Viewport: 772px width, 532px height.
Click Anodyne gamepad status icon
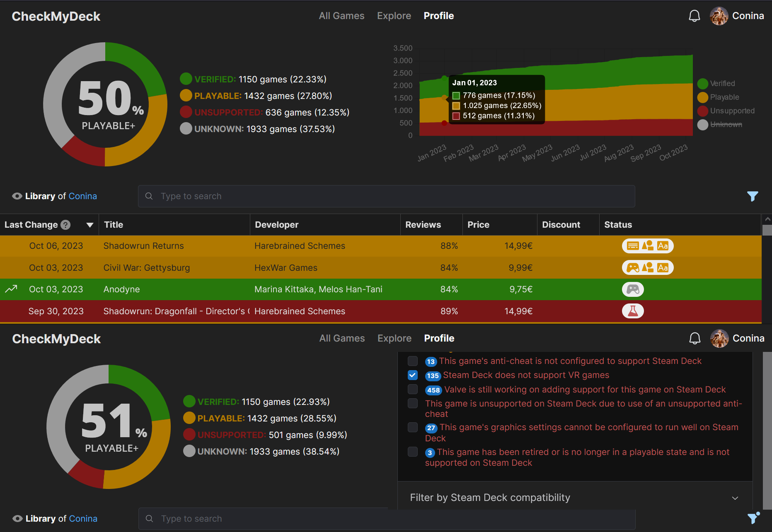pos(633,289)
